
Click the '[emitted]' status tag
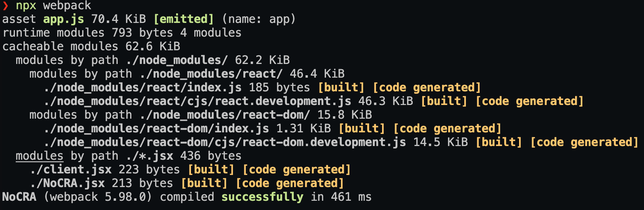184,19
